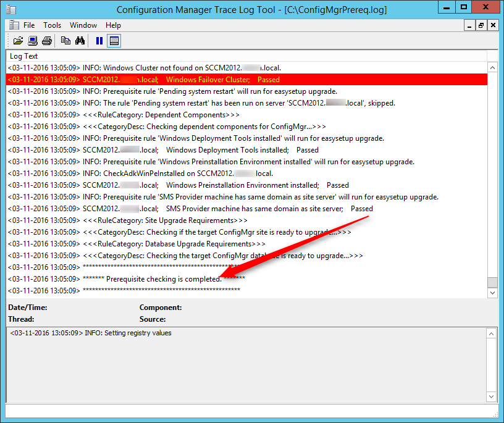Viewport: 504px width, 423px height.
Task: Click the Log Text column header
Action: (x=246, y=56)
